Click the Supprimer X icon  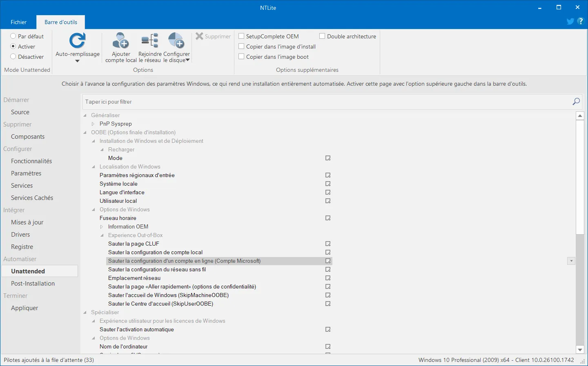coord(199,36)
